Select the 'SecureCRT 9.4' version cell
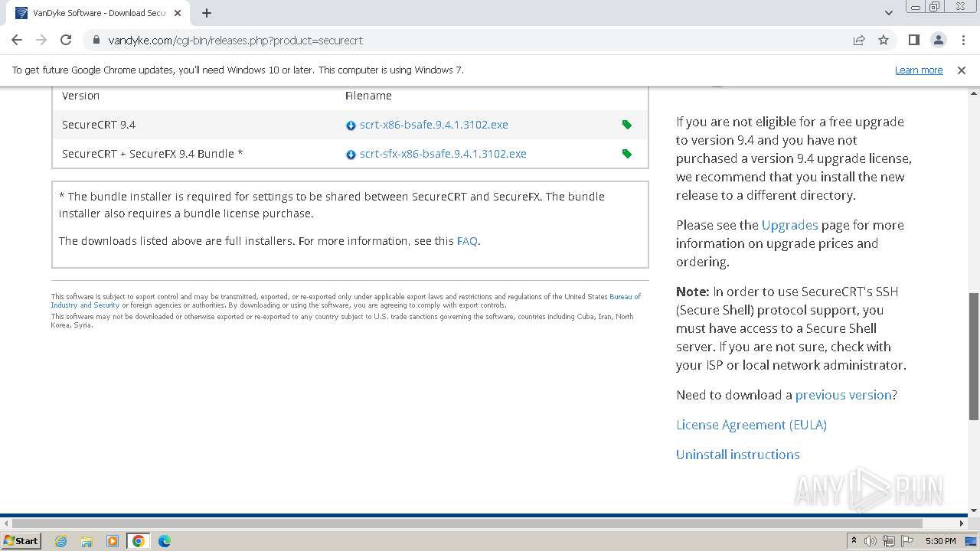This screenshot has width=980, height=551. point(99,125)
